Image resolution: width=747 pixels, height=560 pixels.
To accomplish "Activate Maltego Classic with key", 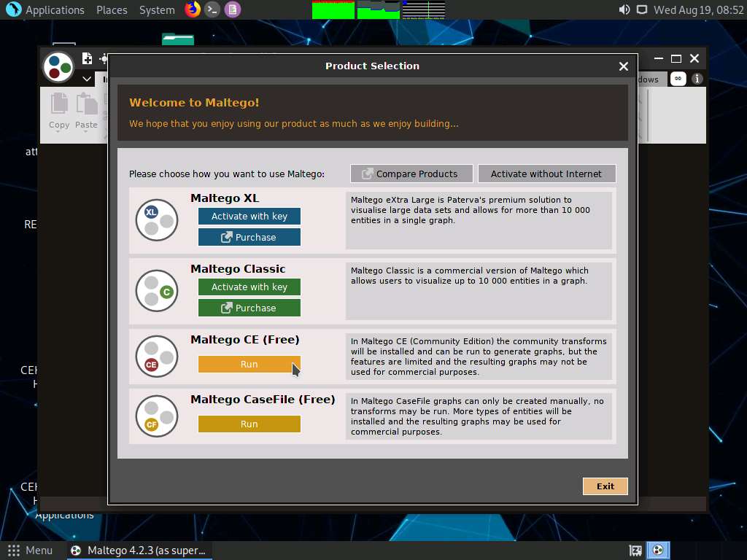I will tap(249, 287).
